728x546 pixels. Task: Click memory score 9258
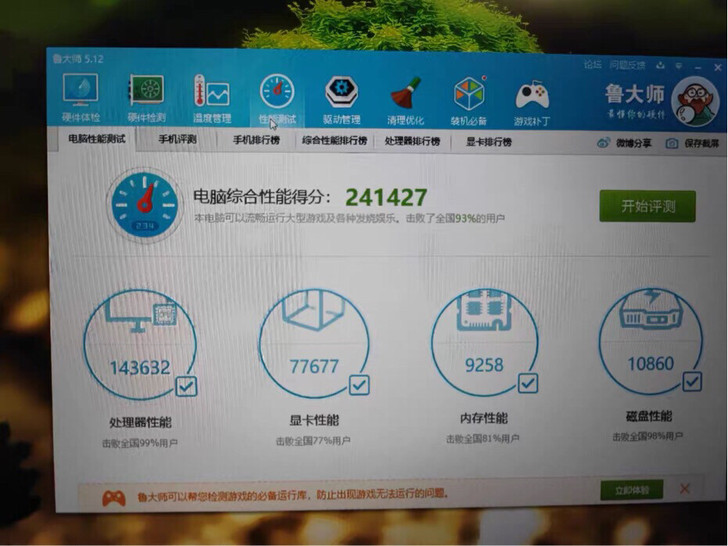point(484,365)
